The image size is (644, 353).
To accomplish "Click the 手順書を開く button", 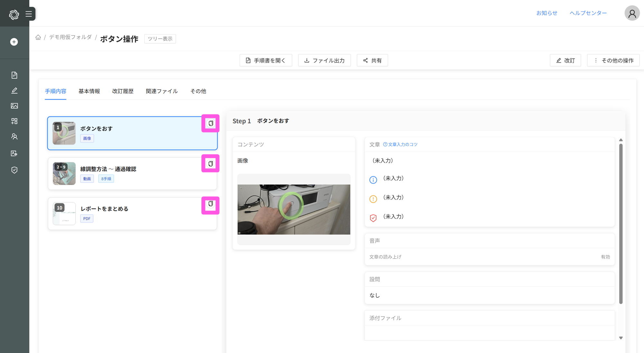I will pos(266,60).
